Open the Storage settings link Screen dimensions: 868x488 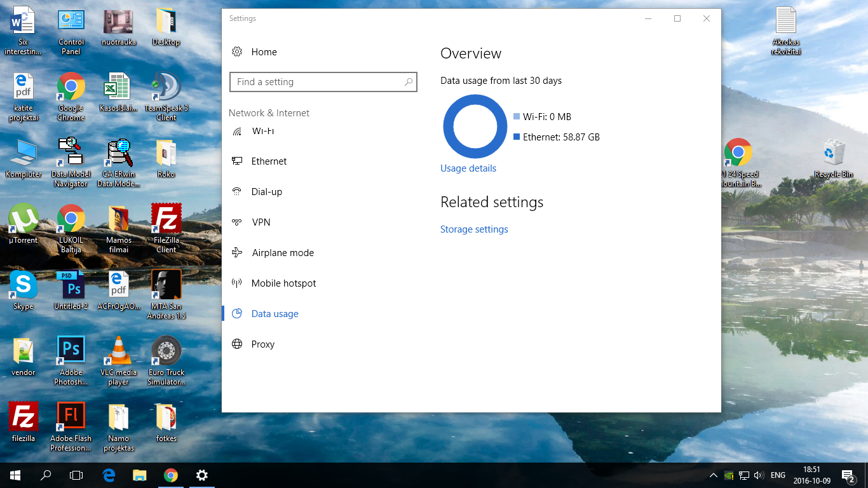474,229
